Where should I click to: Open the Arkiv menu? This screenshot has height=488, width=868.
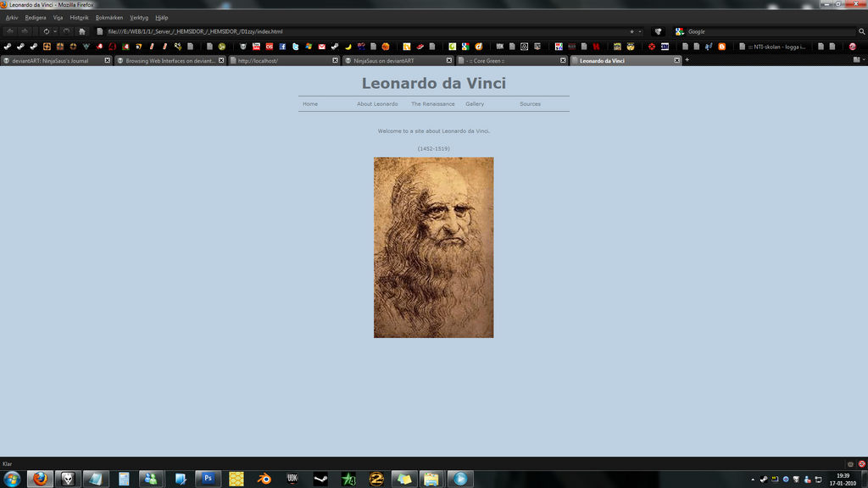[12, 18]
